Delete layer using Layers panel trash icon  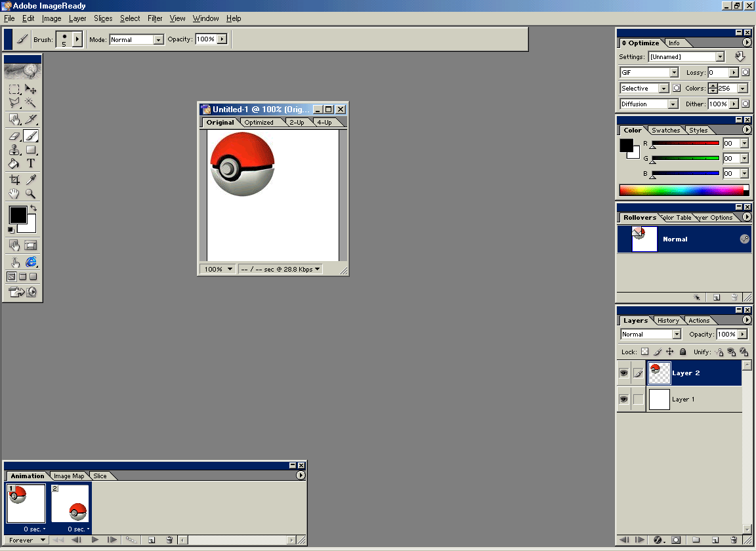click(733, 540)
